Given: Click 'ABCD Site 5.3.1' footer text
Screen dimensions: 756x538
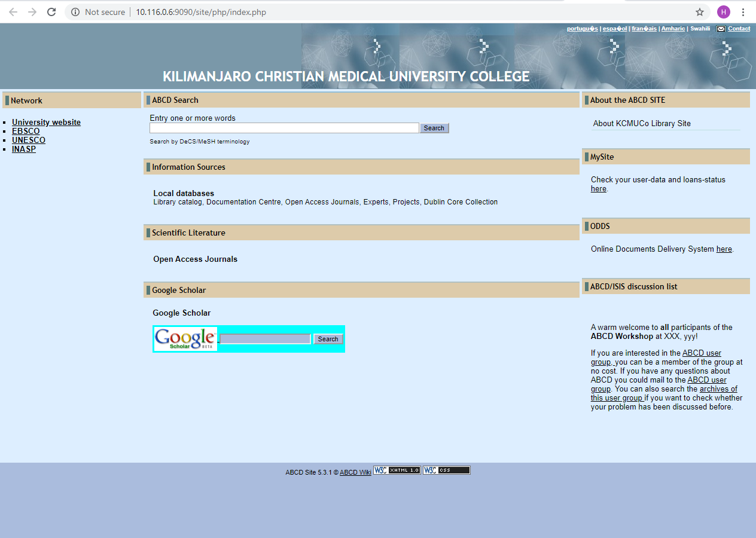Looking at the screenshot, I should 308,472.
